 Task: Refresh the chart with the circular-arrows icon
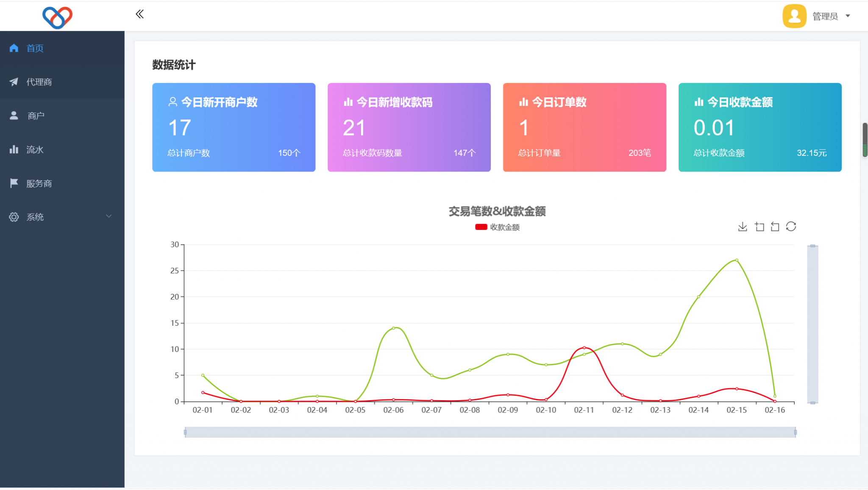[791, 227]
